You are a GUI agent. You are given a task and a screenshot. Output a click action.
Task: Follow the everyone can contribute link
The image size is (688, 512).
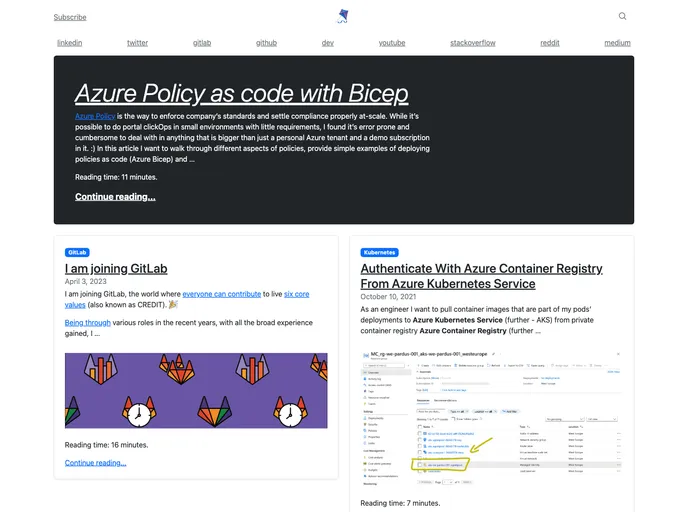pyautogui.click(x=222, y=294)
